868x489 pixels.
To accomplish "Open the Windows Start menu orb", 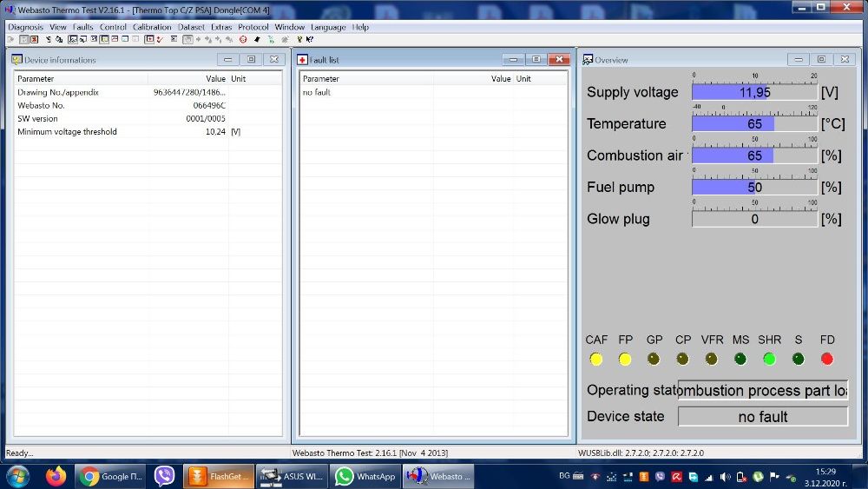I will click(17, 476).
